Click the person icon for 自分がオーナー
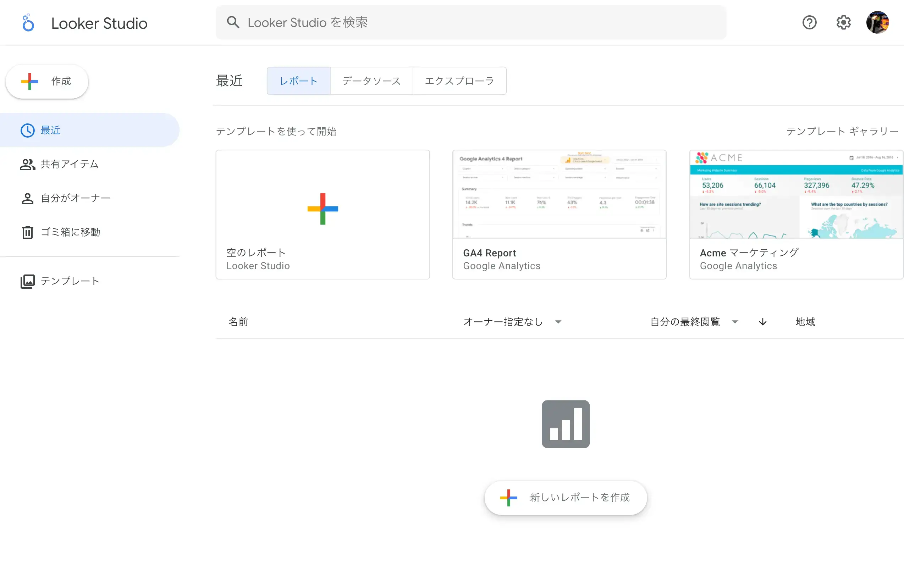The height and width of the screenshot is (588, 904). pyautogui.click(x=27, y=198)
